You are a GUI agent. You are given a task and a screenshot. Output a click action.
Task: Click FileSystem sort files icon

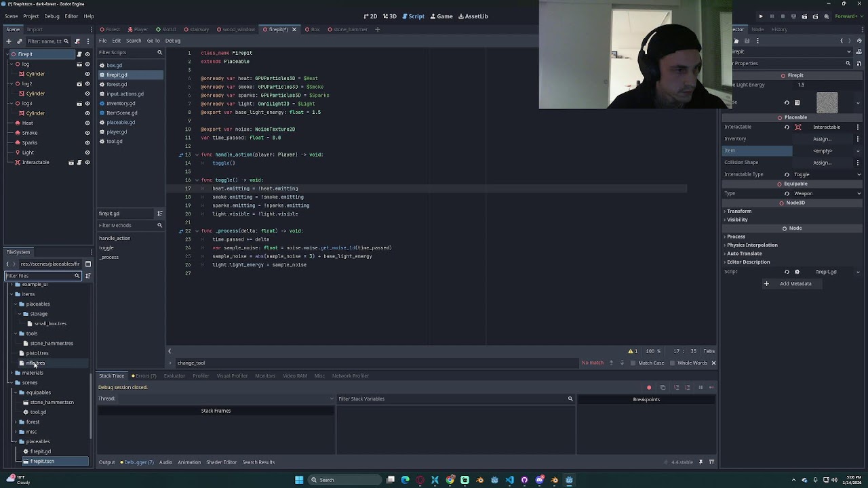point(87,276)
